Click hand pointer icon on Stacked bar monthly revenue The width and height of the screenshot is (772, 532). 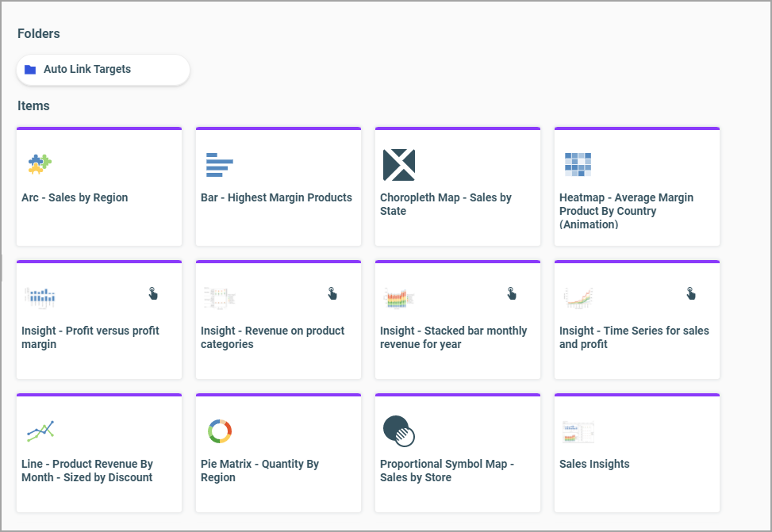pyautogui.click(x=512, y=294)
